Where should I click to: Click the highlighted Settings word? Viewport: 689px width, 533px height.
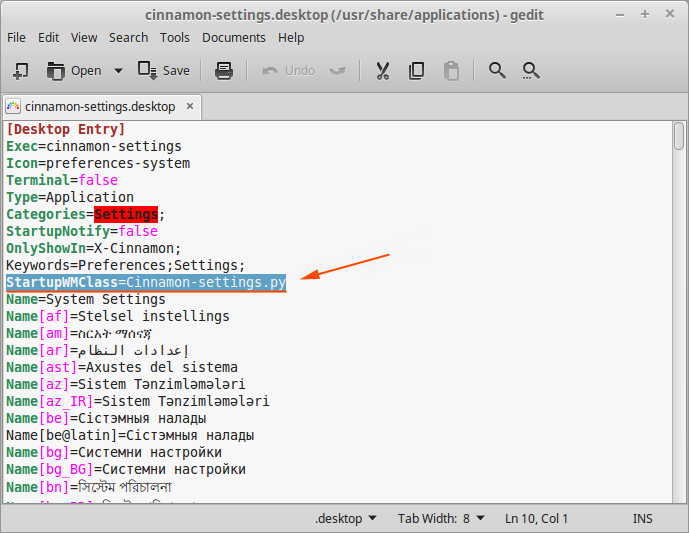(x=126, y=214)
